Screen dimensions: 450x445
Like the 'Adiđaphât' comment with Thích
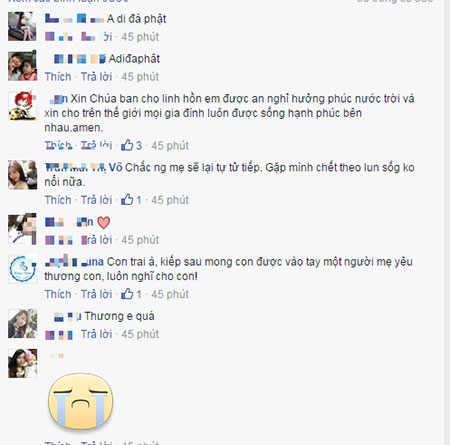(x=58, y=77)
